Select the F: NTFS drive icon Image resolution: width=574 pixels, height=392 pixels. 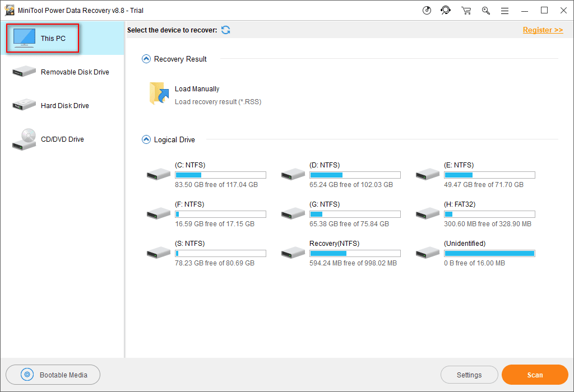[x=159, y=213]
